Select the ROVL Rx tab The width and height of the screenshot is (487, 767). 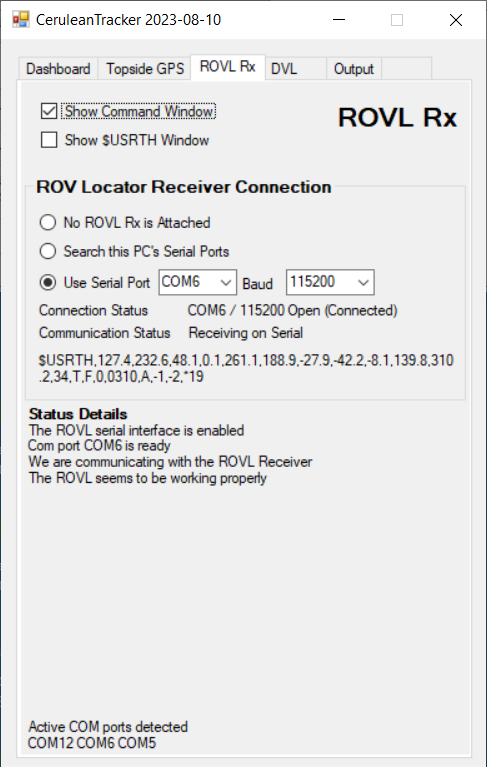(228, 67)
